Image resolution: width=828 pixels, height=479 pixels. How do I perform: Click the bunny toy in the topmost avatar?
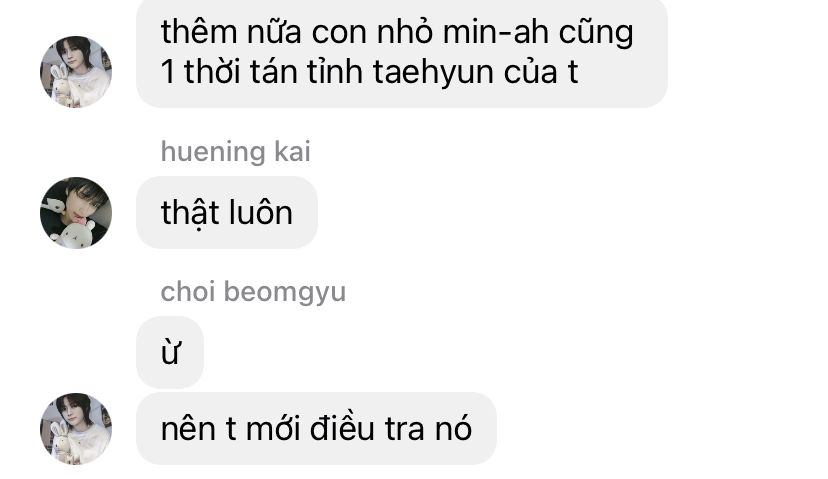[61, 84]
